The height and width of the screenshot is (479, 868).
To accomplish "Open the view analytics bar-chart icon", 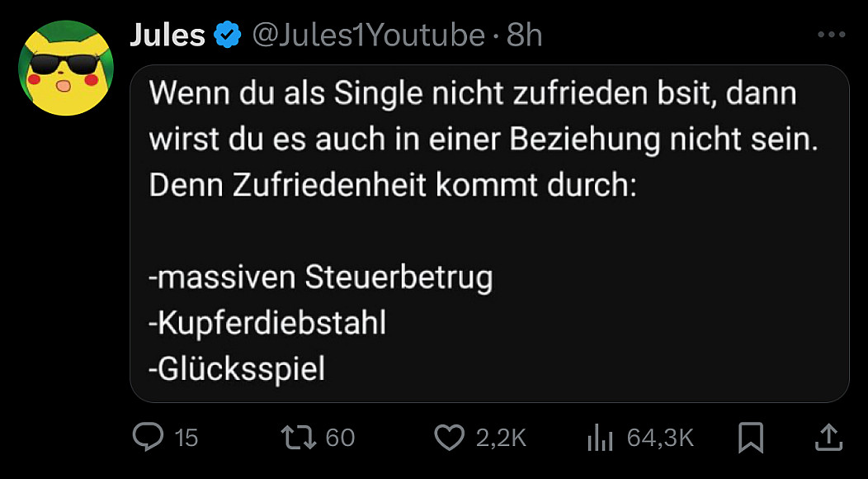I will (x=599, y=438).
